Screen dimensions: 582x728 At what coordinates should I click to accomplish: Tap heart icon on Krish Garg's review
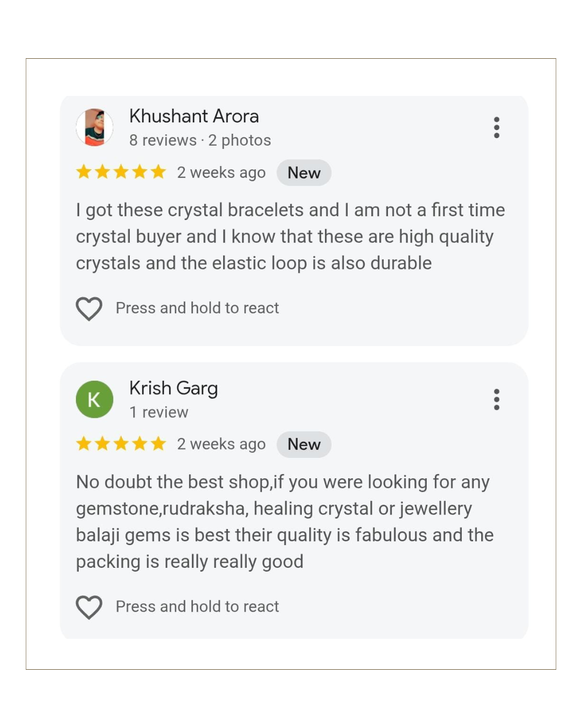point(89,607)
